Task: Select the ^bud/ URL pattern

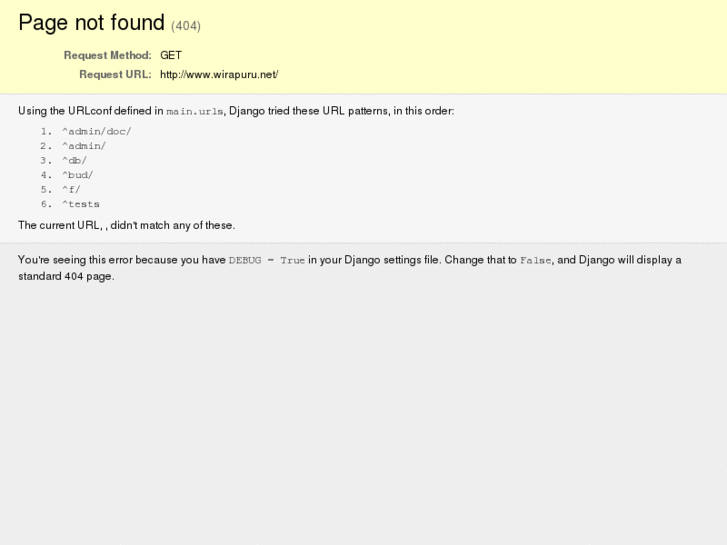Action: coord(77,175)
